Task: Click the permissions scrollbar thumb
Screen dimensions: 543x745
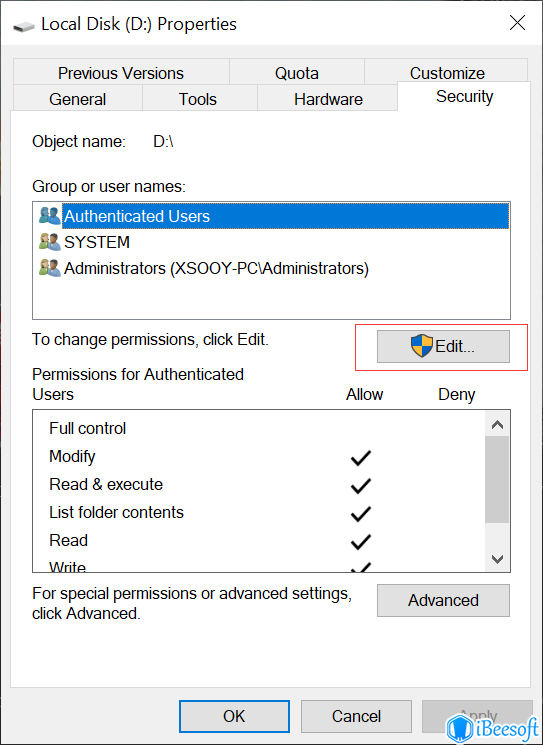Action: pos(497,479)
